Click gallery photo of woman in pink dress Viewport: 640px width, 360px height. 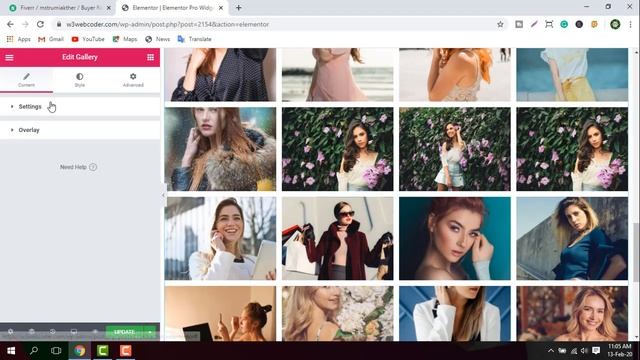[x=338, y=75]
